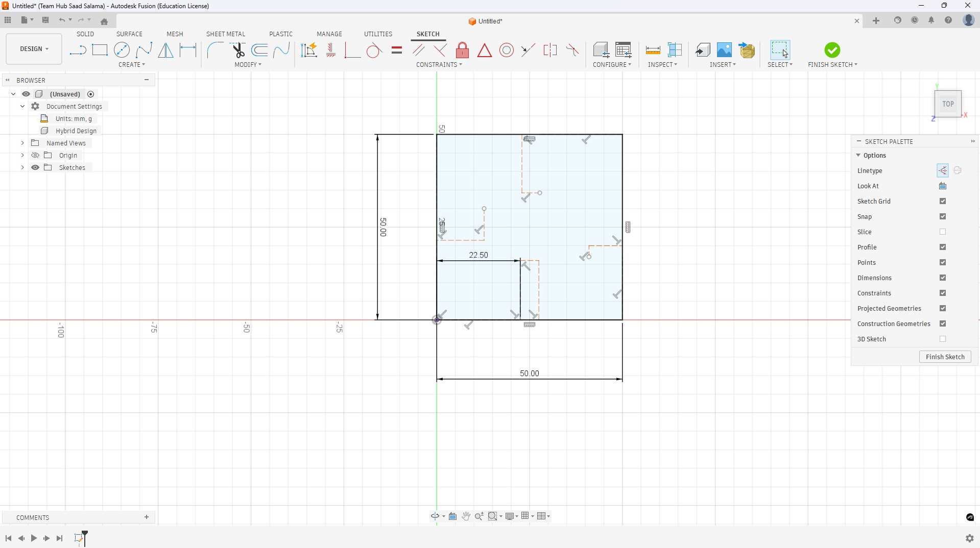Select the Sketch Dimension tool
The height and width of the screenshot is (548, 980).
pyautogui.click(x=188, y=50)
